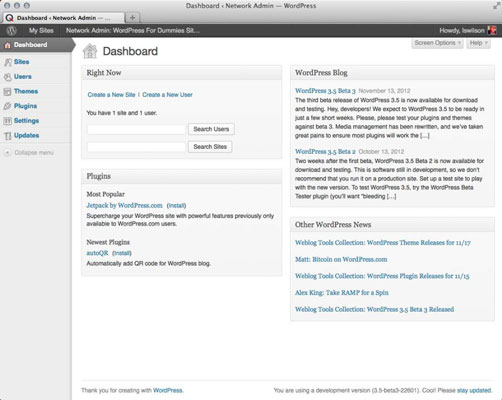The height and width of the screenshot is (400, 502).
Task: Open the Users menu item
Action: pyautogui.click(x=23, y=77)
